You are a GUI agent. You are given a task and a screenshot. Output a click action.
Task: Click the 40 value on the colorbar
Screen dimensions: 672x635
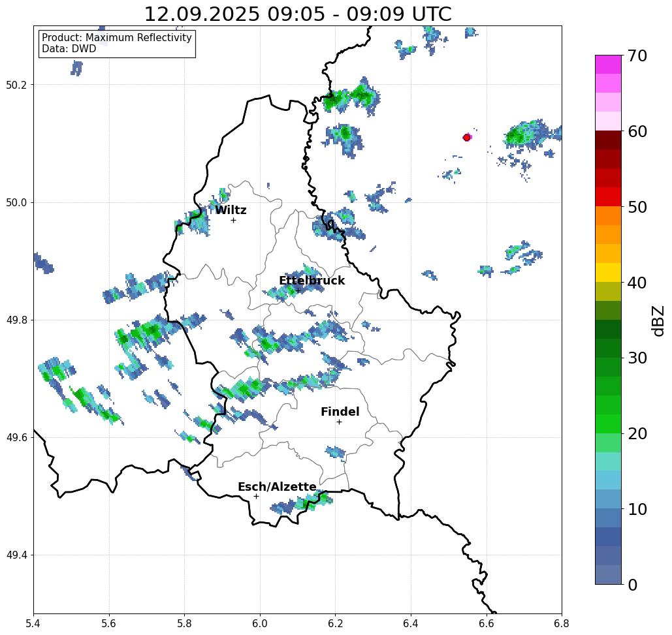[x=637, y=283]
